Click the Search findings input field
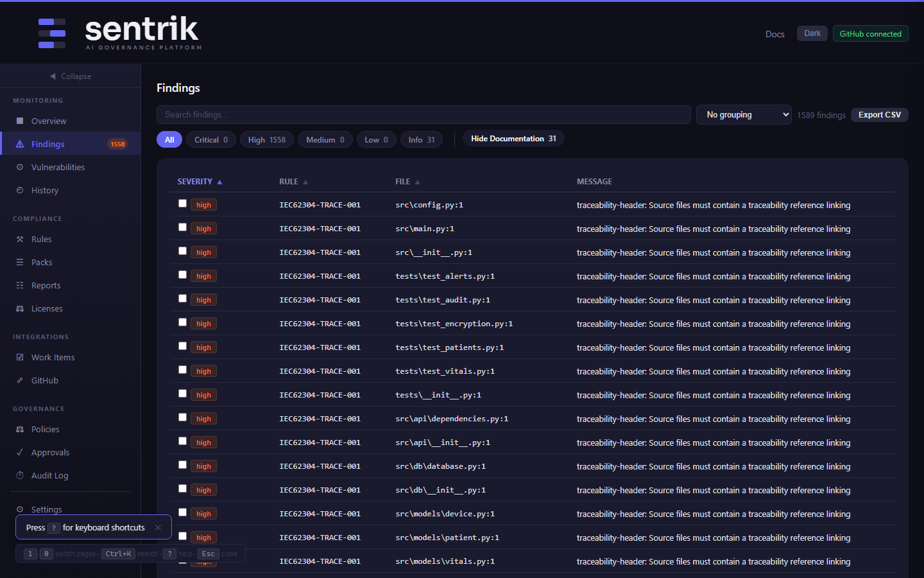The width and height of the screenshot is (924, 578). (424, 115)
